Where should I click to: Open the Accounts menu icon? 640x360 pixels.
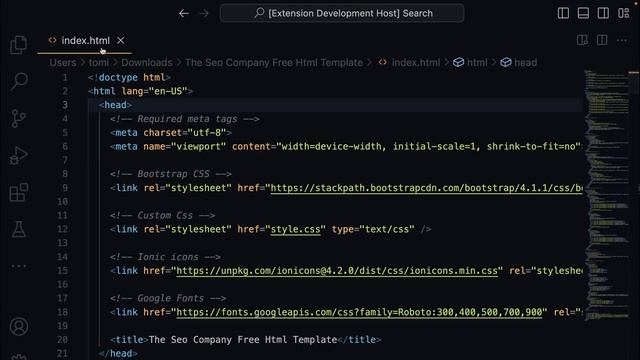point(19,327)
